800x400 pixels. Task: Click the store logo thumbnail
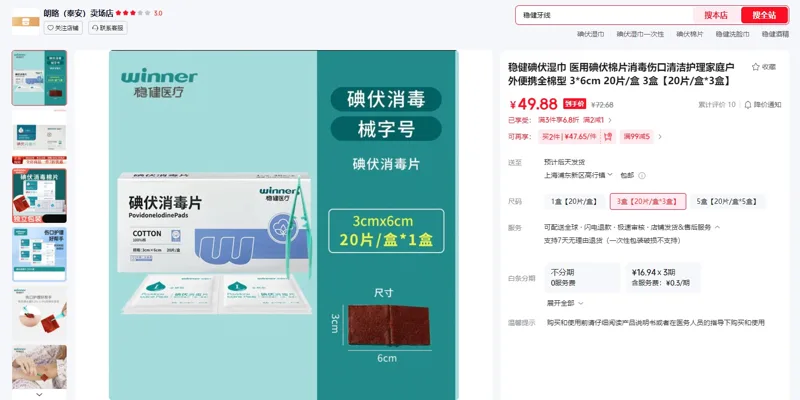(26, 21)
